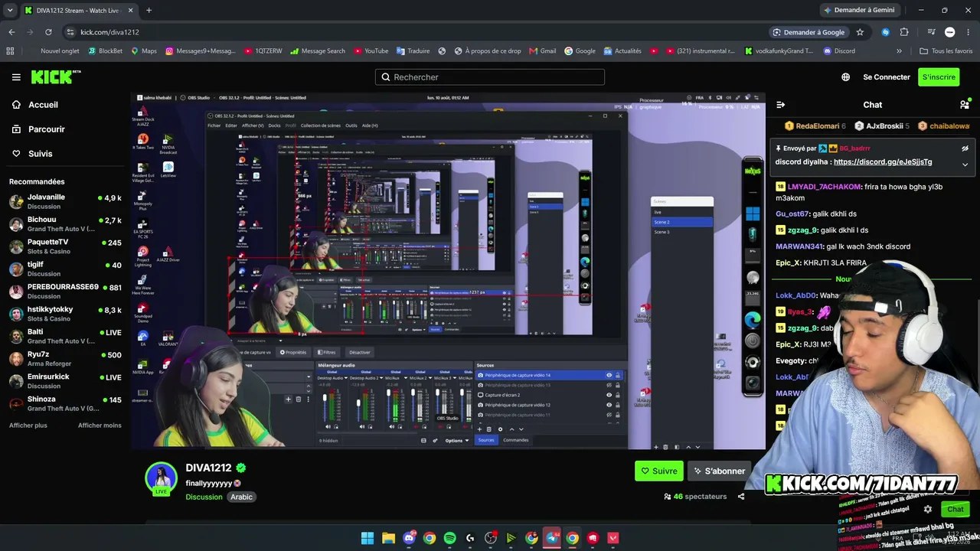Open OBS Studio from the taskbar
Screen dimensions: 980x551
[491, 538]
